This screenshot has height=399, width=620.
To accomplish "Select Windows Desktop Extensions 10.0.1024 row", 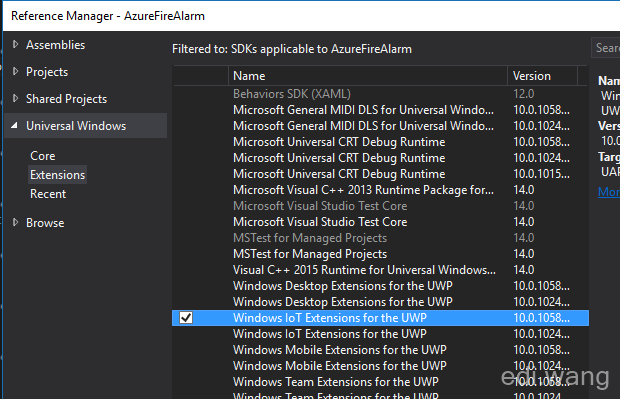I will tap(380, 302).
